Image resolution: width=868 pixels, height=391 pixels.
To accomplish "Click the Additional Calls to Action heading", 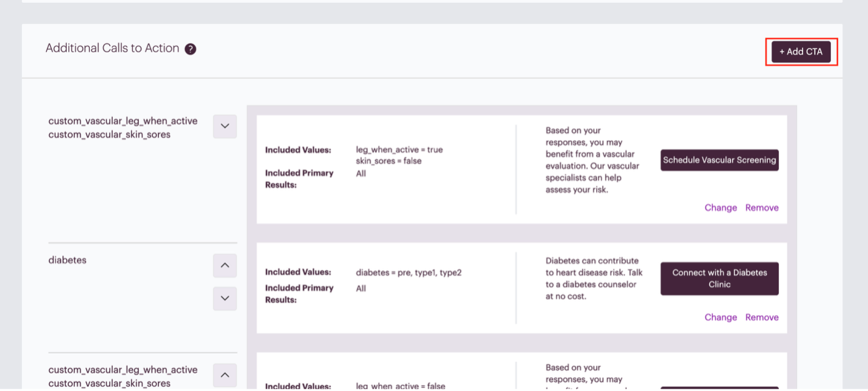I will [x=112, y=49].
